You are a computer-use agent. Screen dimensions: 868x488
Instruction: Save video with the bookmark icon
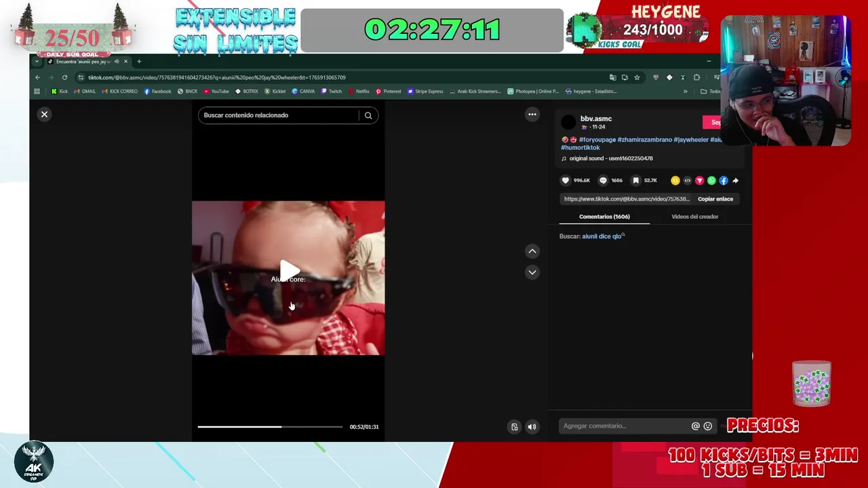point(635,180)
